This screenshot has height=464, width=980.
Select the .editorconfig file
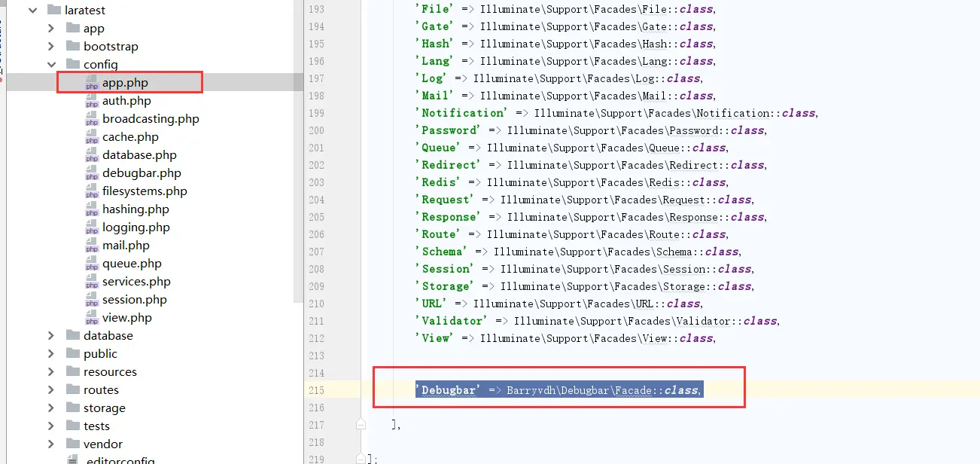119,460
